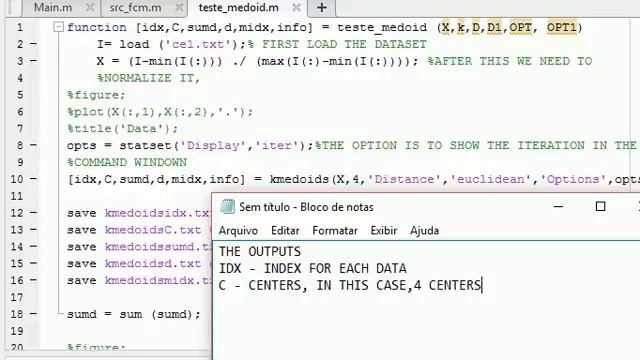Switch to the src_fcm.m editor tab
This screenshot has width=640, height=360.
[135, 7]
